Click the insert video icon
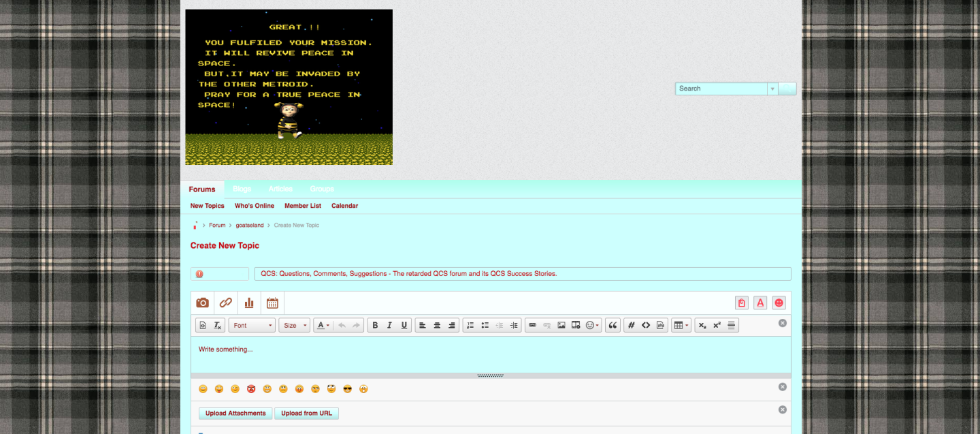The image size is (980, 434). (576, 326)
